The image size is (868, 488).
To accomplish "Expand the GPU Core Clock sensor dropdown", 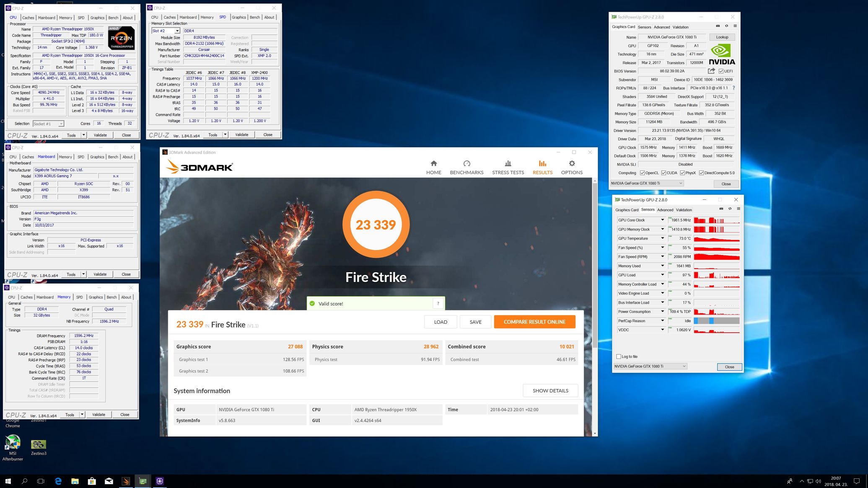I will (x=662, y=220).
